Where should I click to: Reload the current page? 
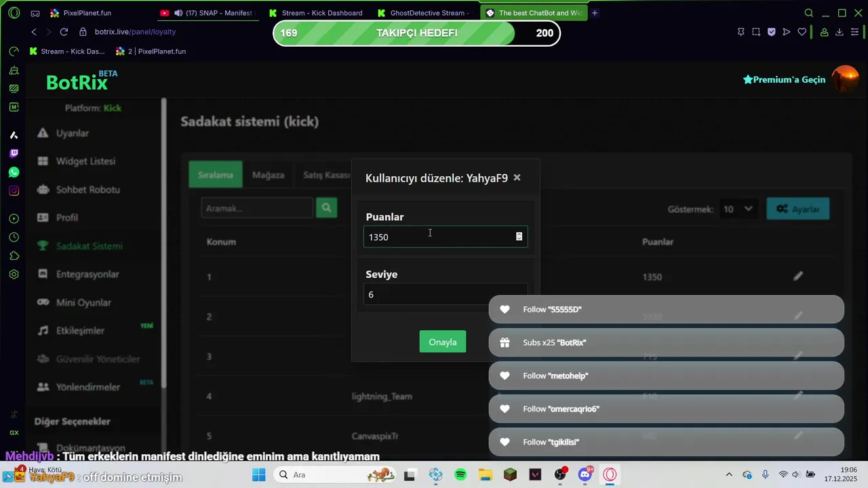[x=64, y=32]
